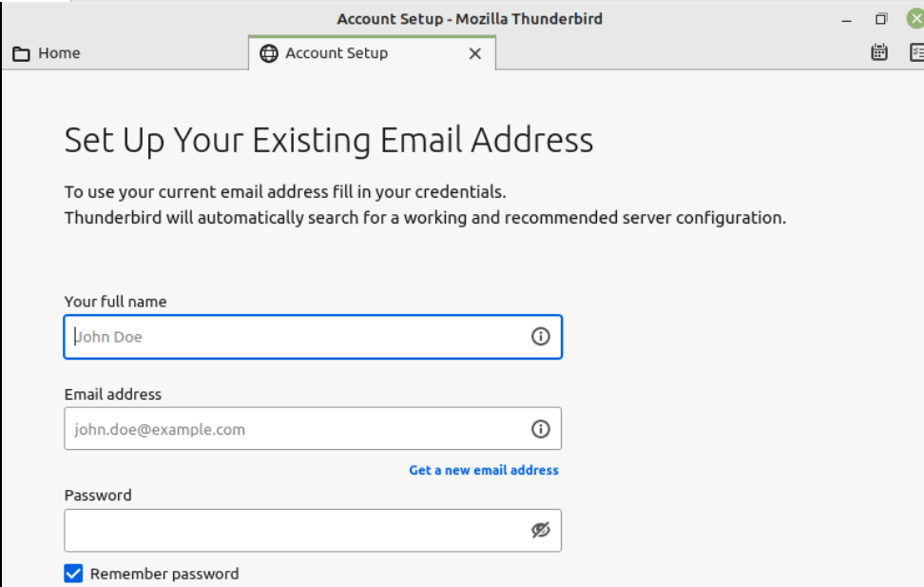Click info icon in full name field
Image resolution: width=924 pixels, height=587 pixels.
(540, 336)
